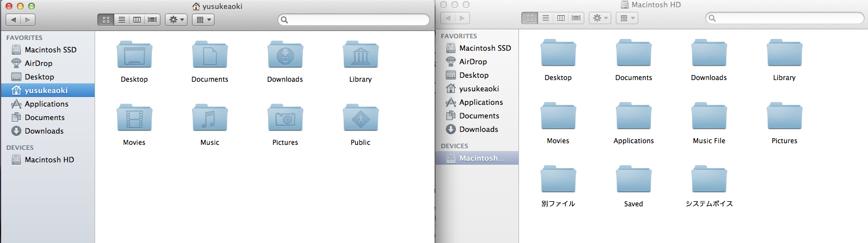Open Pictures folder in Macintosh HD window

coord(784,117)
